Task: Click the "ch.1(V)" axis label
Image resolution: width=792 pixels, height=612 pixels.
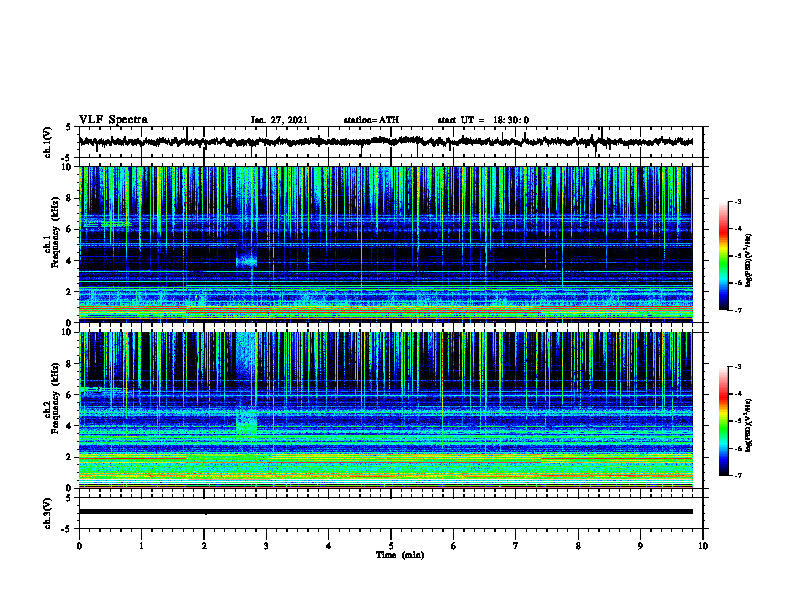Action: point(48,142)
